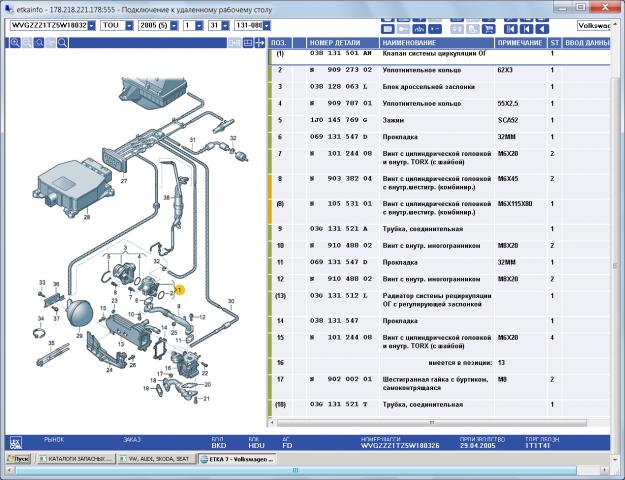Click the zoom-in magnifier icon

pyautogui.click(x=15, y=43)
